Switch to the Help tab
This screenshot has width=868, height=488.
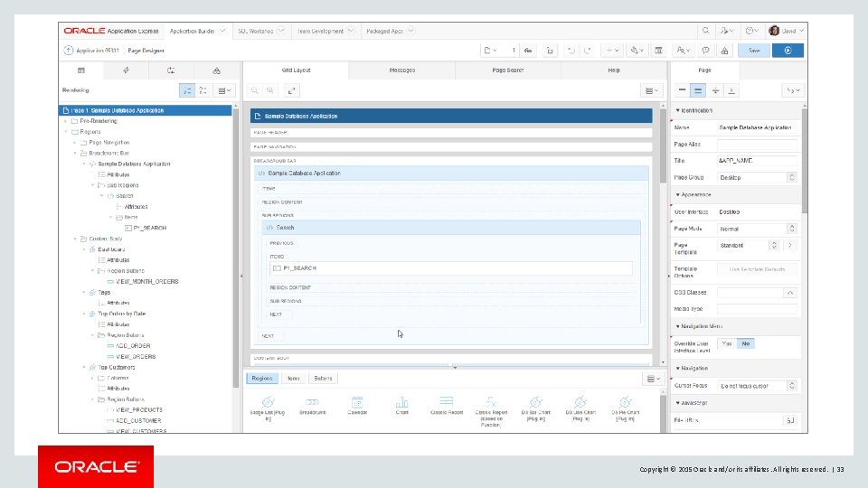(614, 70)
